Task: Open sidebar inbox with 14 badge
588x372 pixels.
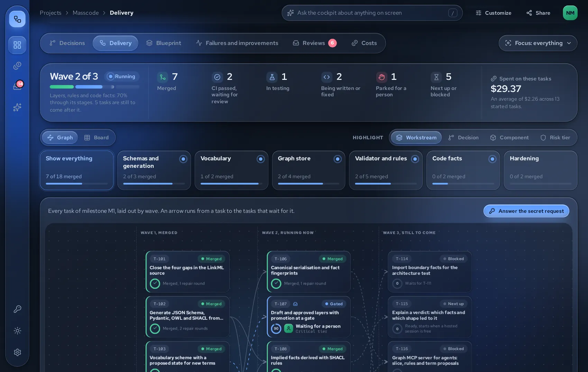Action: [x=17, y=86]
